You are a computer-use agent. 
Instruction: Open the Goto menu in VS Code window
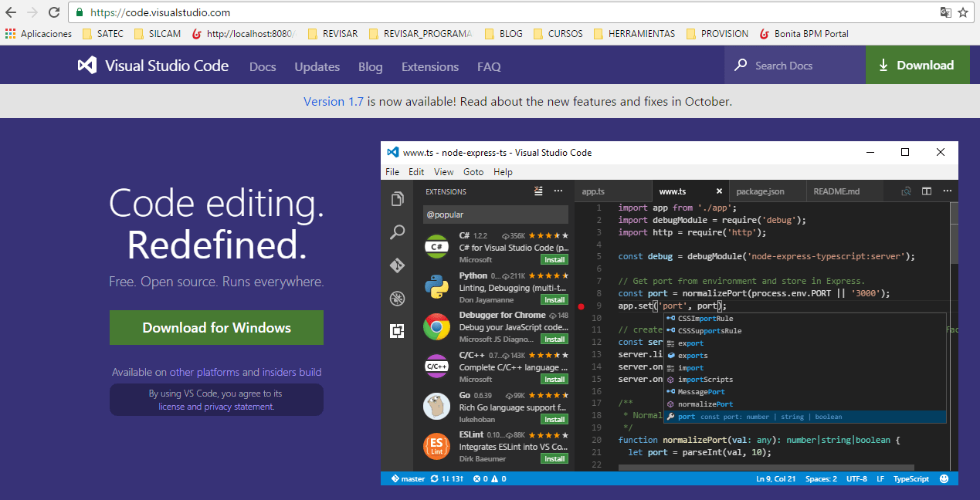tap(473, 172)
